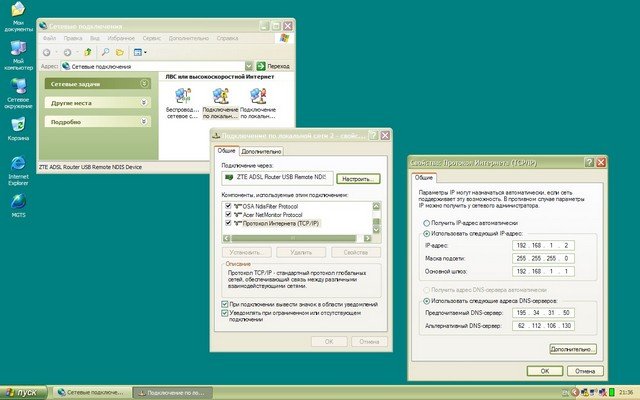Open the Корзина recycle bin icon
Image resolution: width=640 pixels, height=400 pixels.
pyautogui.click(x=18, y=124)
